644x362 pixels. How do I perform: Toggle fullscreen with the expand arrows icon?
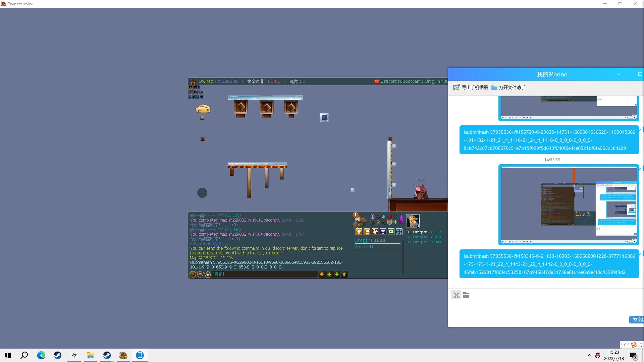tap(399, 232)
